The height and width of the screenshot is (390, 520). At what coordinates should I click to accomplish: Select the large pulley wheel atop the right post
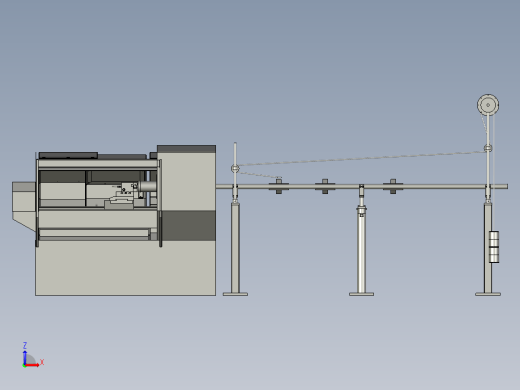click(488, 105)
